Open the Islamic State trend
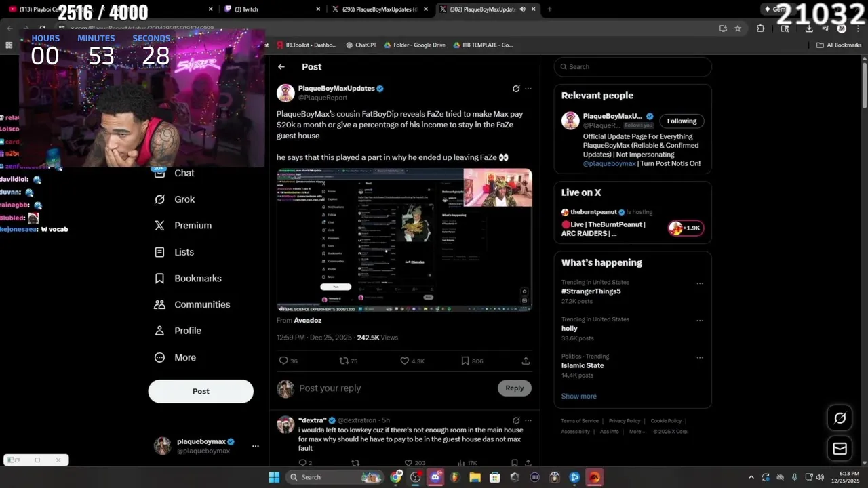The height and width of the screenshot is (488, 868). (x=583, y=365)
